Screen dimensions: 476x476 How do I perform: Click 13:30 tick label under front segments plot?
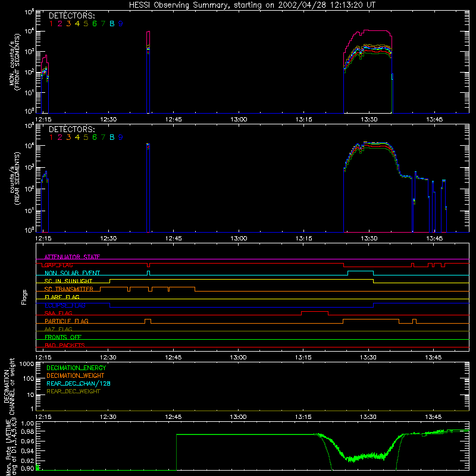coord(369,120)
